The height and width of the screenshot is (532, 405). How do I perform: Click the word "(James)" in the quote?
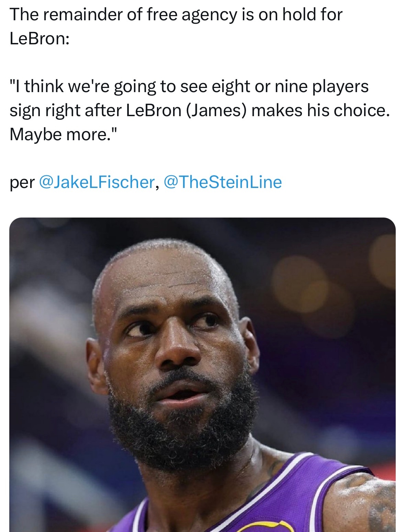click(216, 111)
